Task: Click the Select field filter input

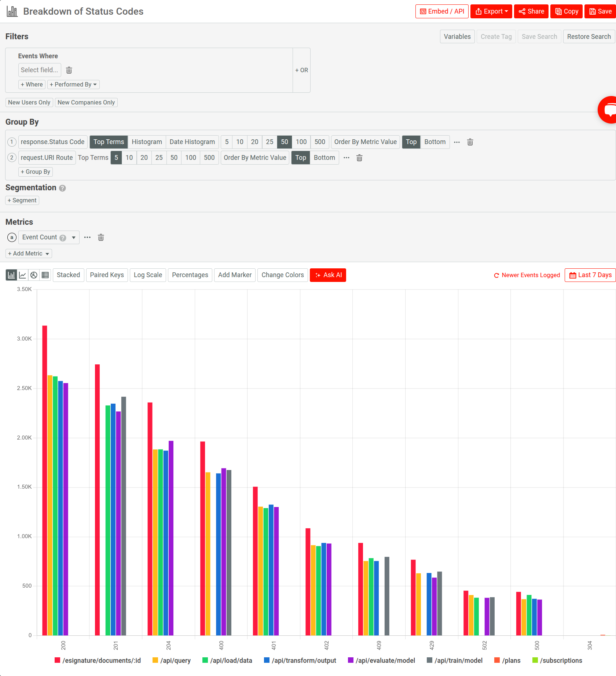Action: tap(39, 70)
